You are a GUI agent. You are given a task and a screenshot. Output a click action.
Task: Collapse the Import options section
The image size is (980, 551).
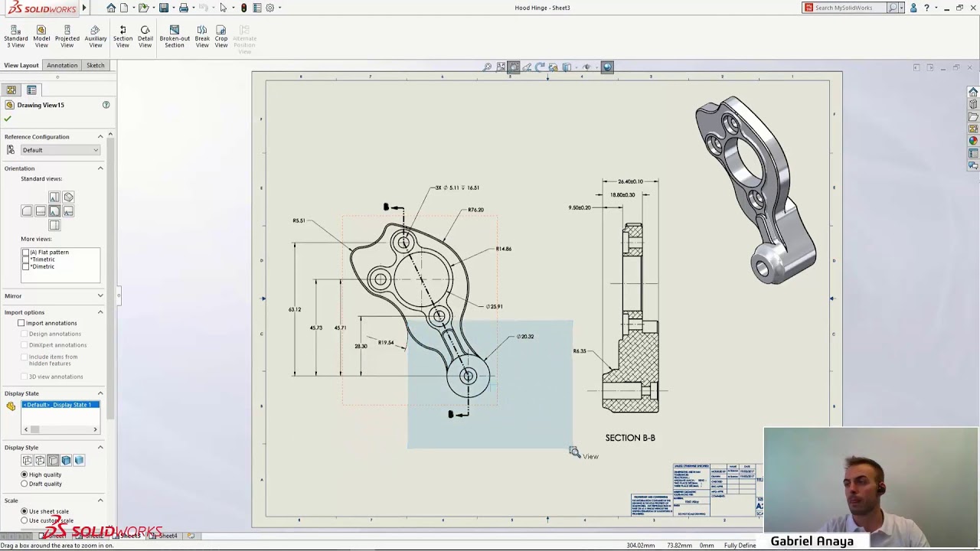click(100, 312)
